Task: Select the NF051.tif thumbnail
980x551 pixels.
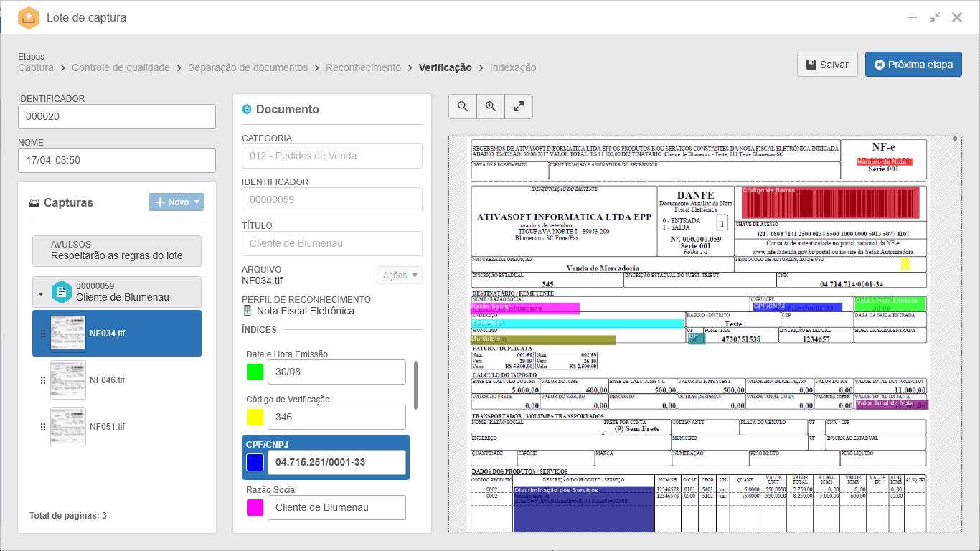Action: [68, 427]
